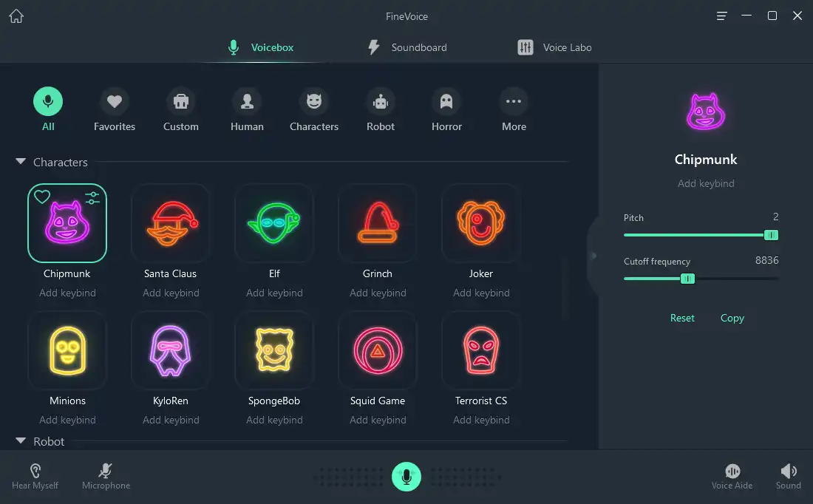The image size is (813, 504).
Task: Switch to the Voice Labo tab
Action: point(554,47)
